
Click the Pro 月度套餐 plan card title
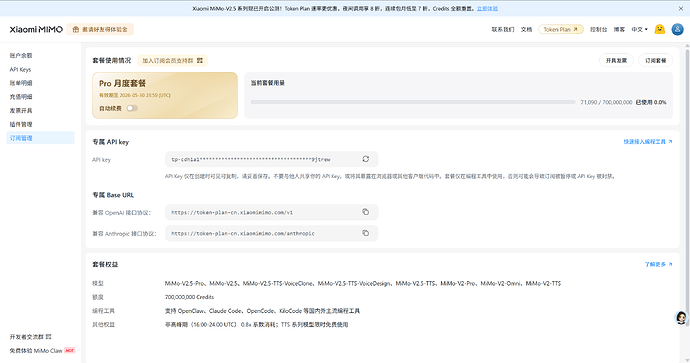[122, 84]
